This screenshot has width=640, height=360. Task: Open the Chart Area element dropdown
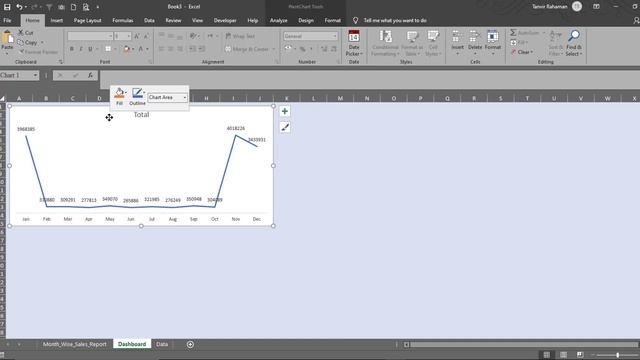tap(184, 98)
